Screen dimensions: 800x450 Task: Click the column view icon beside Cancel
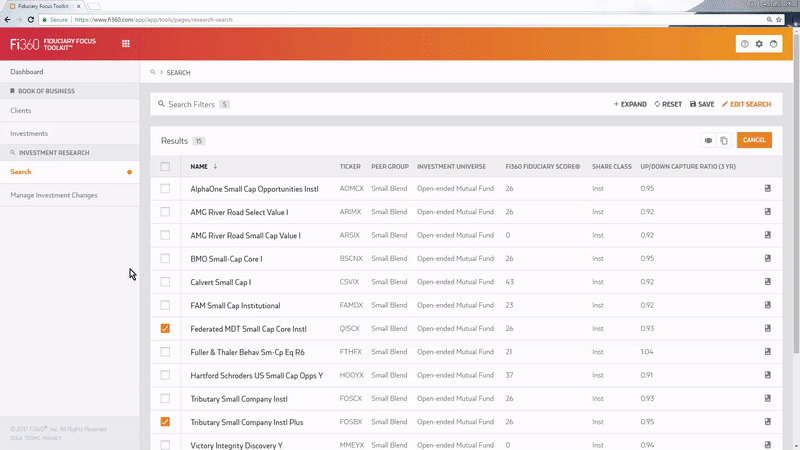point(708,140)
